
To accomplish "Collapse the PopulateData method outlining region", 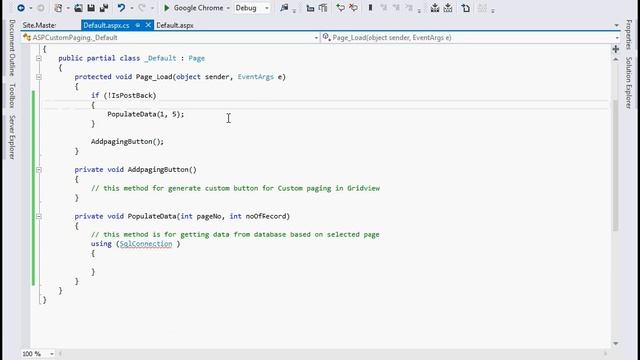I will pos(39,216).
